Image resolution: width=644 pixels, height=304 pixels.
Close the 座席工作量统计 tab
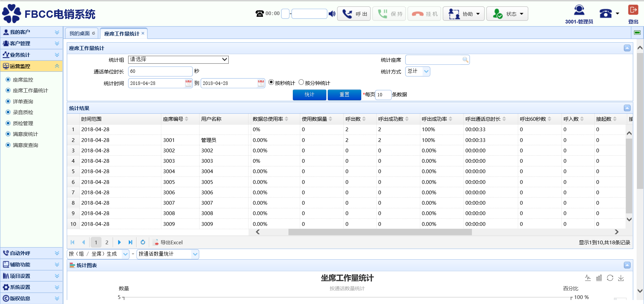click(143, 33)
